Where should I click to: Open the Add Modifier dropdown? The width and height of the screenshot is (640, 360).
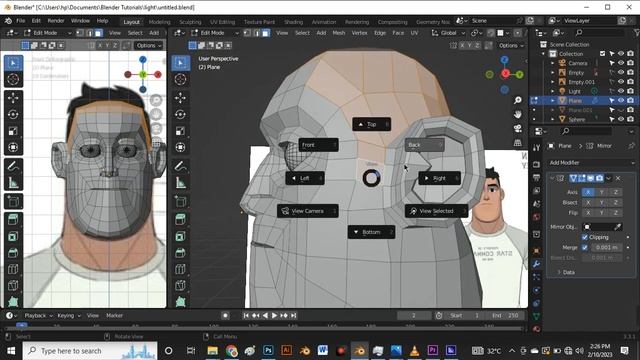coord(590,163)
